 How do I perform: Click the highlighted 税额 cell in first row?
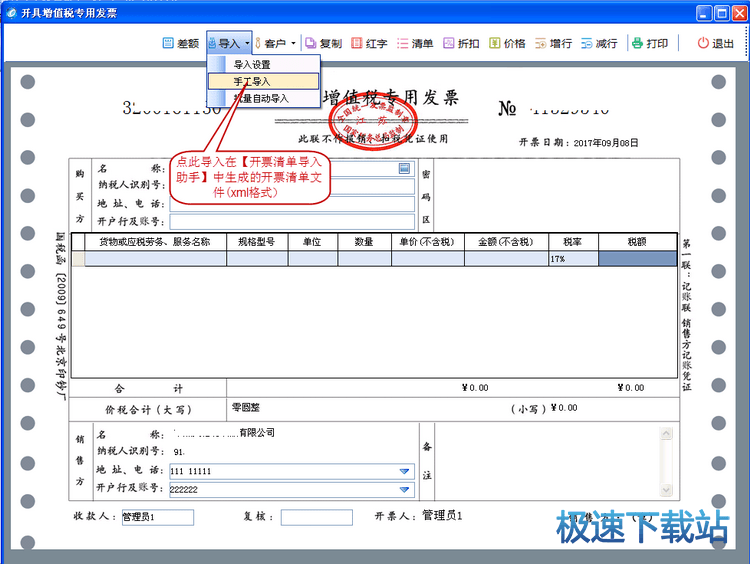point(638,259)
